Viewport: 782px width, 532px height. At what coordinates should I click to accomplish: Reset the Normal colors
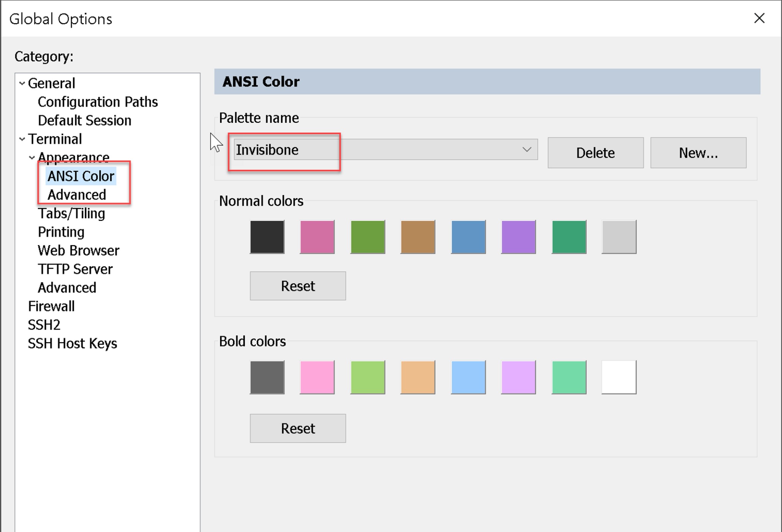point(297,286)
